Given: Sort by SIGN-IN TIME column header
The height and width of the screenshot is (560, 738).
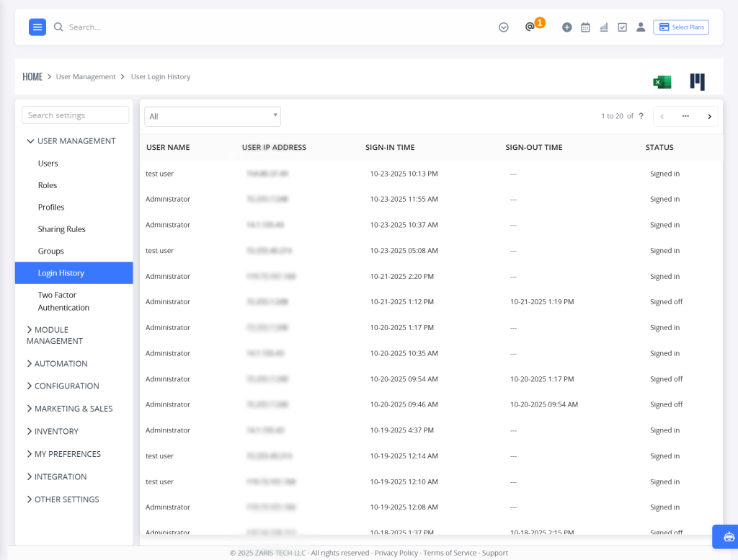Looking at the screenshot, I should click(x=390, y=147).
